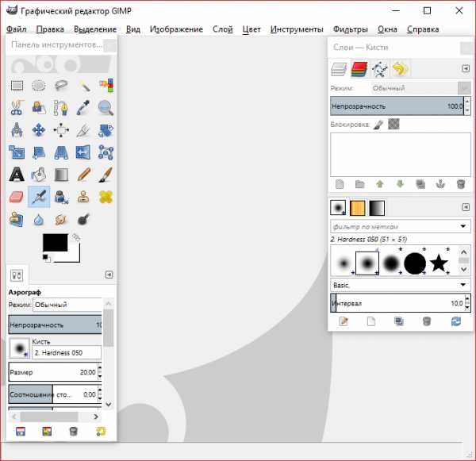Select the Crop tool
The image size is (476, 461).
pos(83,130)
